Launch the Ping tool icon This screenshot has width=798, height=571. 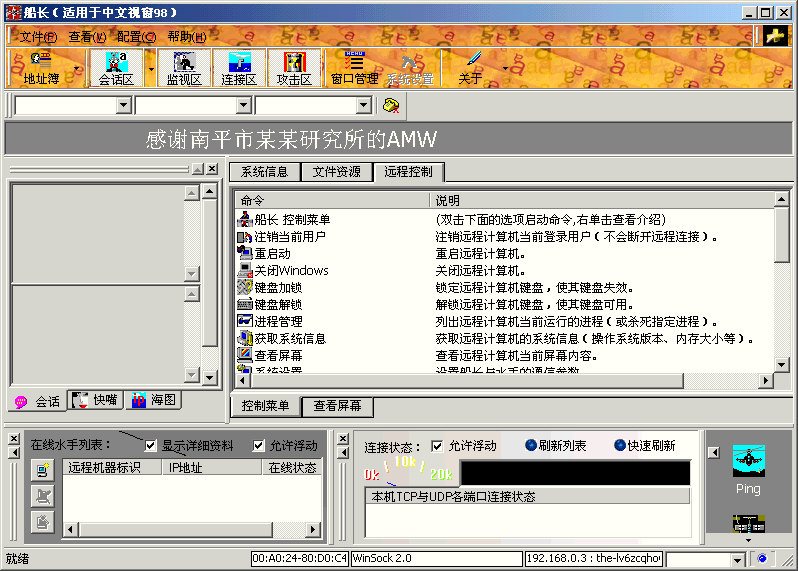747,470
